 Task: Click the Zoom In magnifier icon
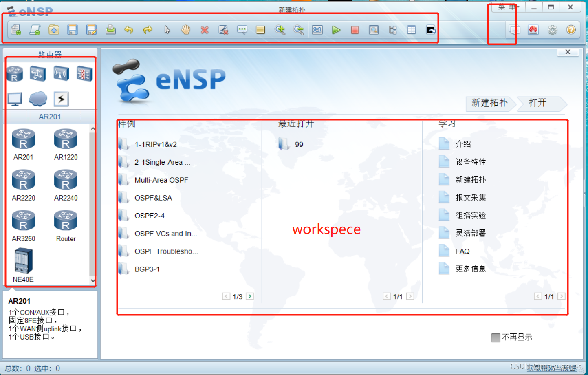click(x=280, y=30)
